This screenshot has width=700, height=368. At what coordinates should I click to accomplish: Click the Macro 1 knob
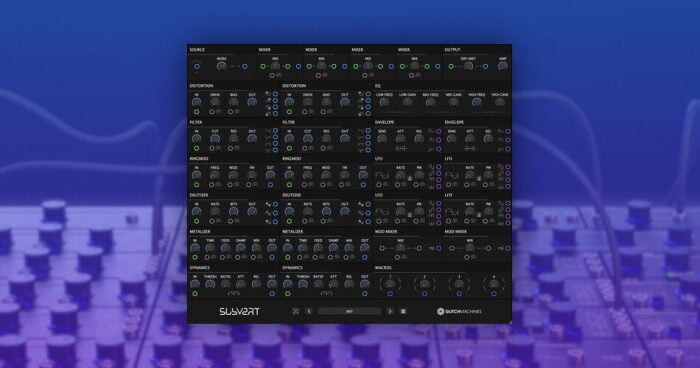(390, 284)
